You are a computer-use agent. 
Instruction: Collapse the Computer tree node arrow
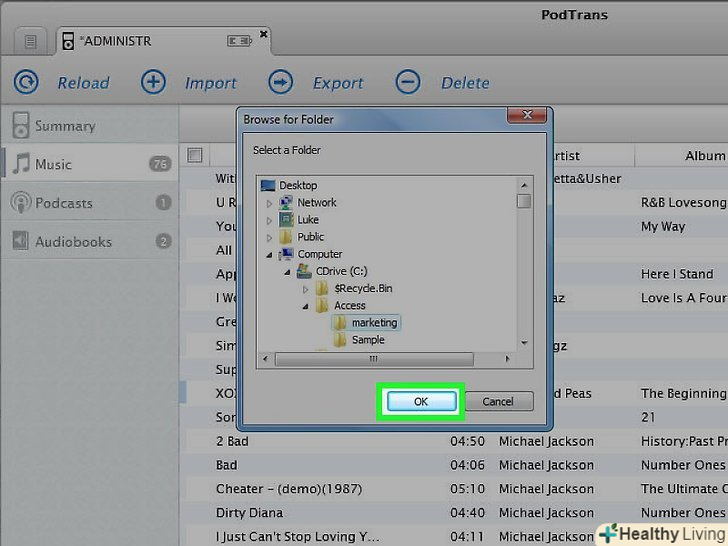pyautogui.click(x=269, y=254)
